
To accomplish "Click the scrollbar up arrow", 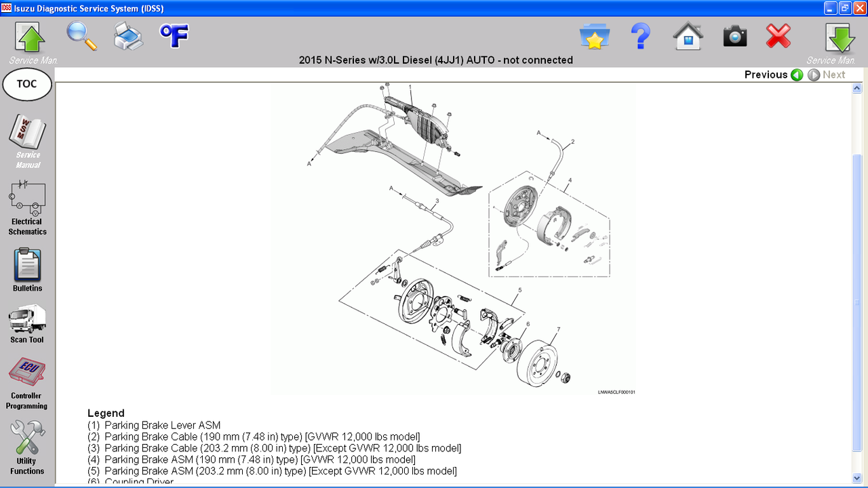I will coord(857,89).
